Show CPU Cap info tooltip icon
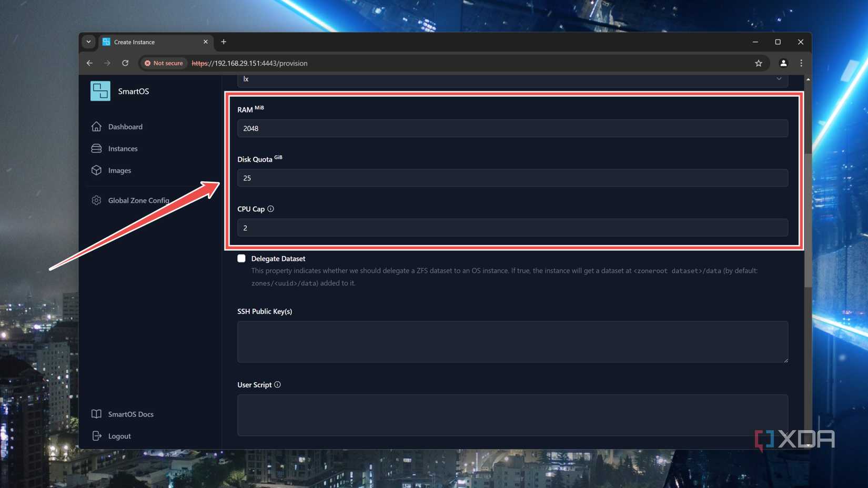868x488 pixels. [270, 209]
